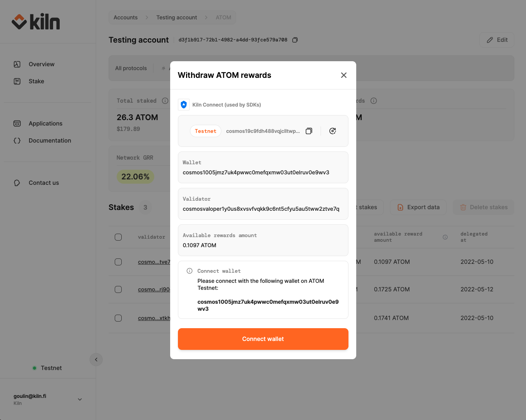Viewport: 526px width, 420px height.
Task: Click the refresh icon beside the Testnet address
Action: pos(333,131)
